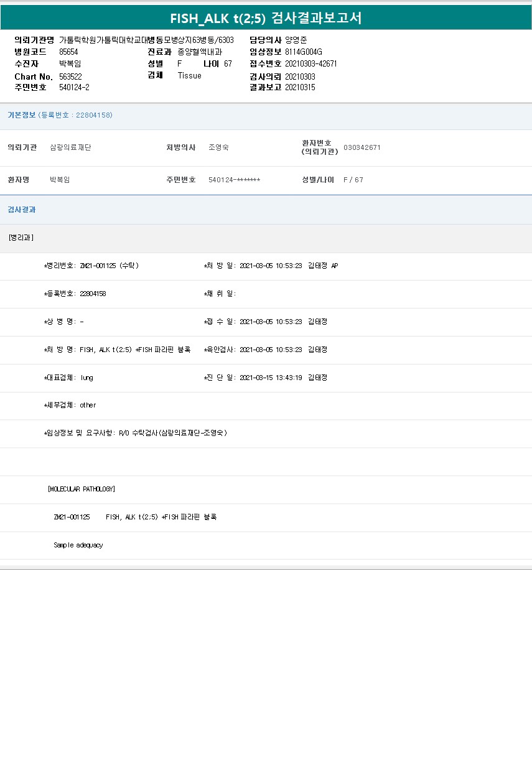Select masked 주민번호 540124-*******
Screen dimensions: 532x762
click(234, 180)
